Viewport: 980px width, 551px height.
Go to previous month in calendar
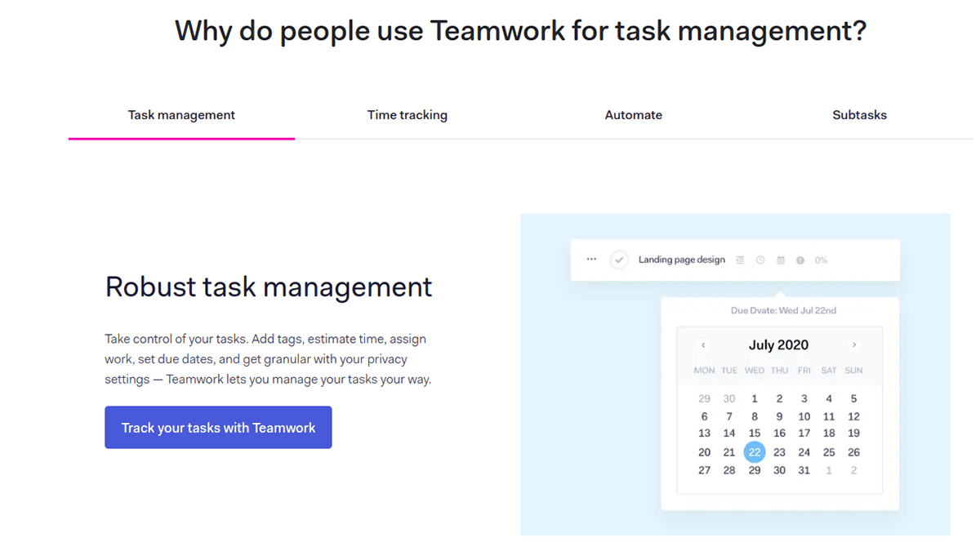click(703, 345)
